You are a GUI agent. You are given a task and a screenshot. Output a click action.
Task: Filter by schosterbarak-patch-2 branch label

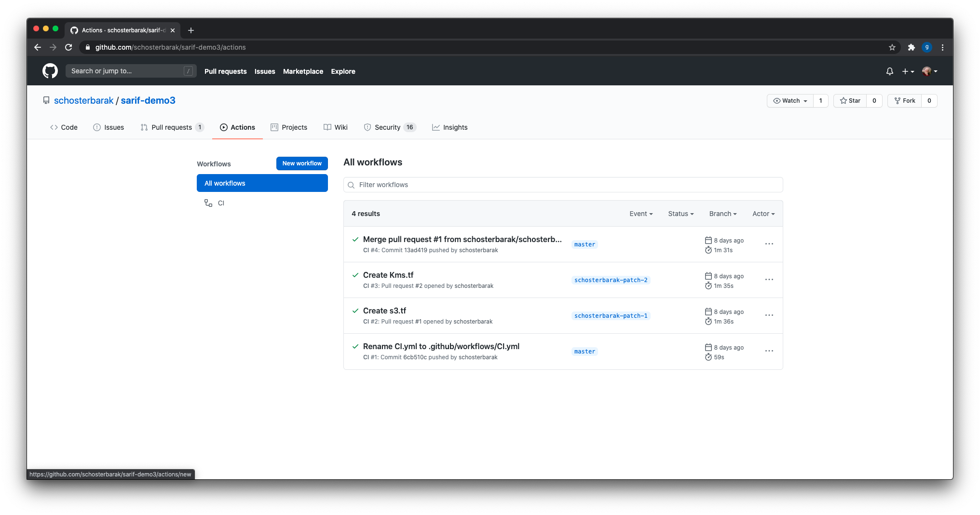pos(611,280)
